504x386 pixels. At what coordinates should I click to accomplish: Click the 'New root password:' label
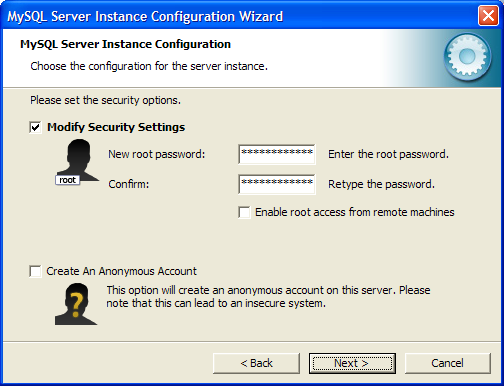(157, 154)
